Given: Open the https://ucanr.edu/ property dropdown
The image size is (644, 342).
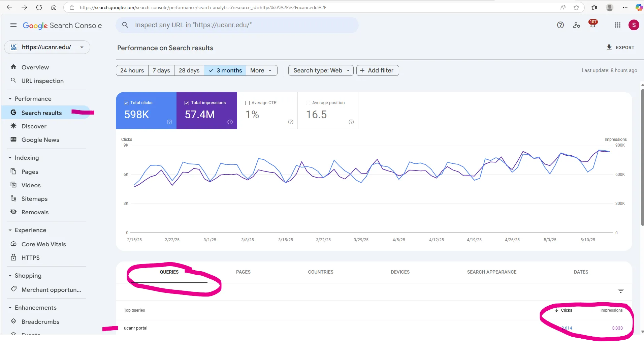Looking at the screenshot, I should [81, 47].
